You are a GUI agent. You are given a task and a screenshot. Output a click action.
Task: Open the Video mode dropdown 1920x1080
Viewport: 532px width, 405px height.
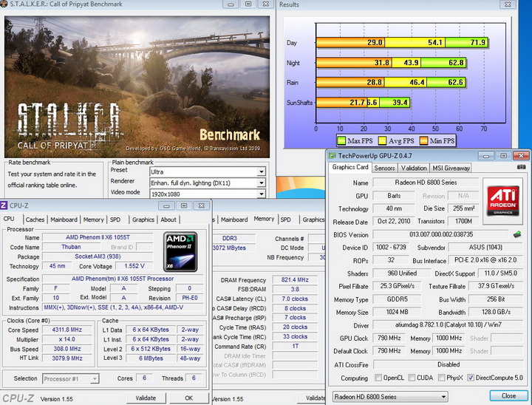208,194
